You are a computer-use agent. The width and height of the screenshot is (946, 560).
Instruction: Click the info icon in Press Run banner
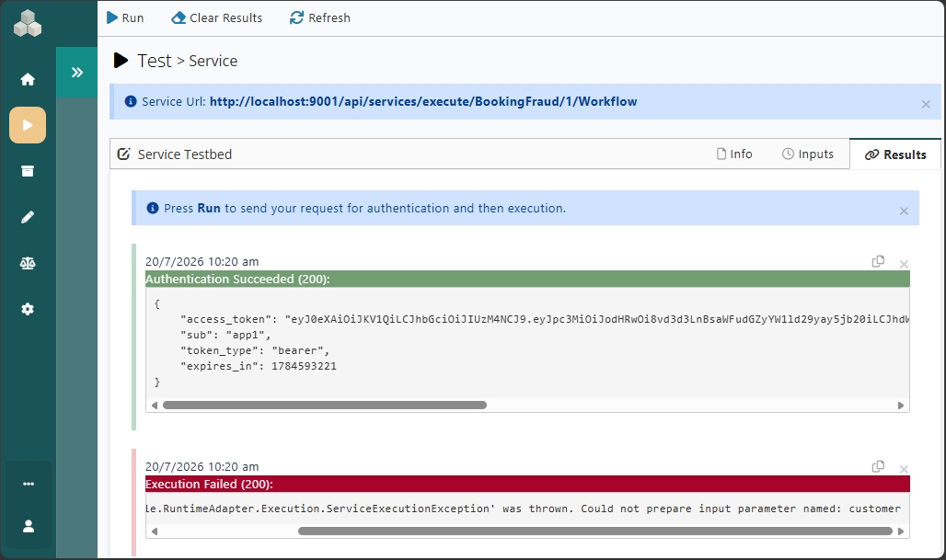[153, 208]
